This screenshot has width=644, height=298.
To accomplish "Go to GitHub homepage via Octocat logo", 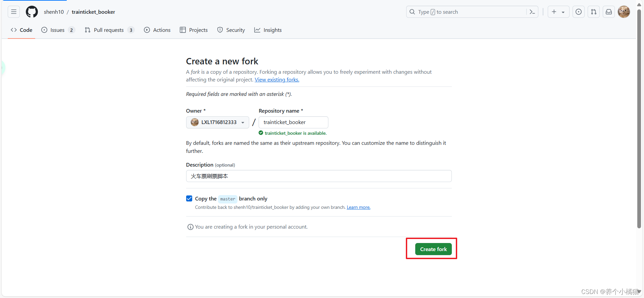I will click(32, 12).
